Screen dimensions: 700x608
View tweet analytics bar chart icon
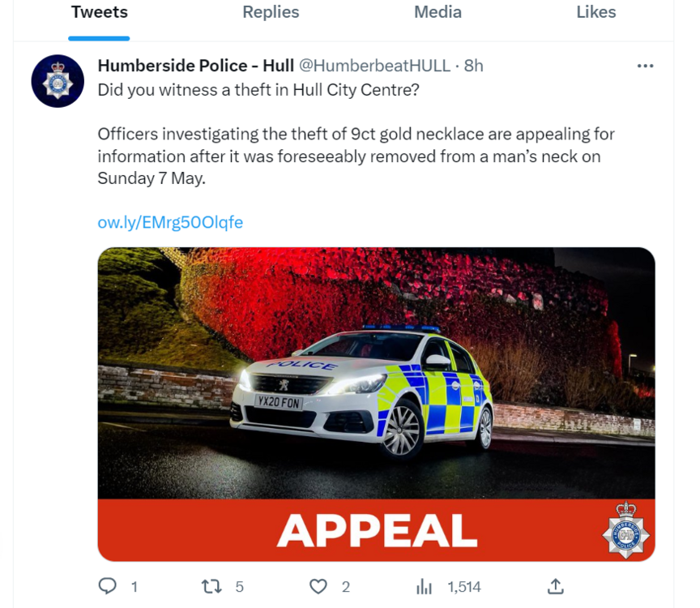pos(424,587)
